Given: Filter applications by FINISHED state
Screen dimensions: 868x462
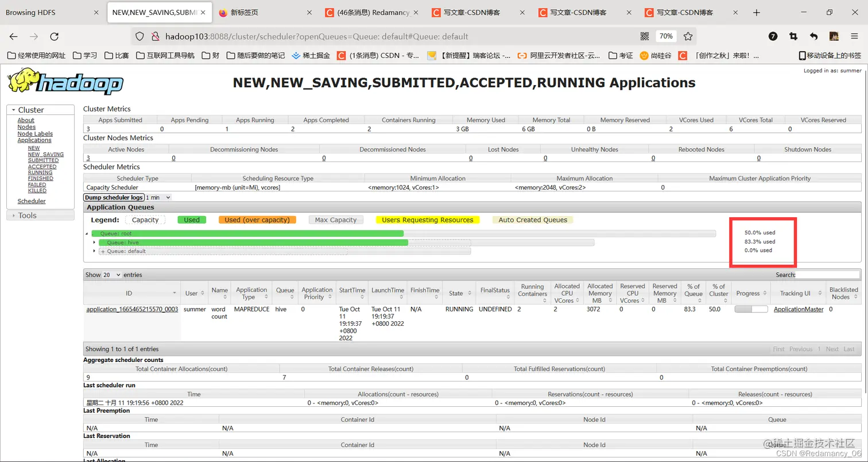Looking at the screenshot, I should [x=41, y=179].
